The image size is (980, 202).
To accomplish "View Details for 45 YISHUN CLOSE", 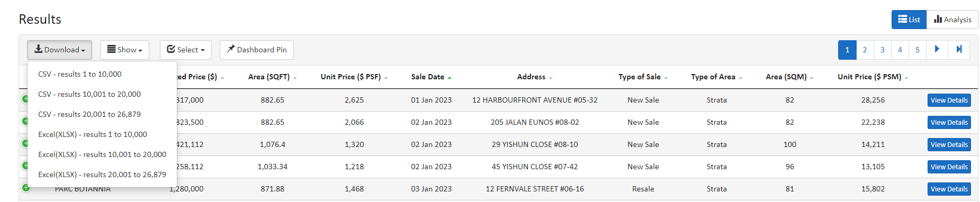I will (x=949, y=167).
